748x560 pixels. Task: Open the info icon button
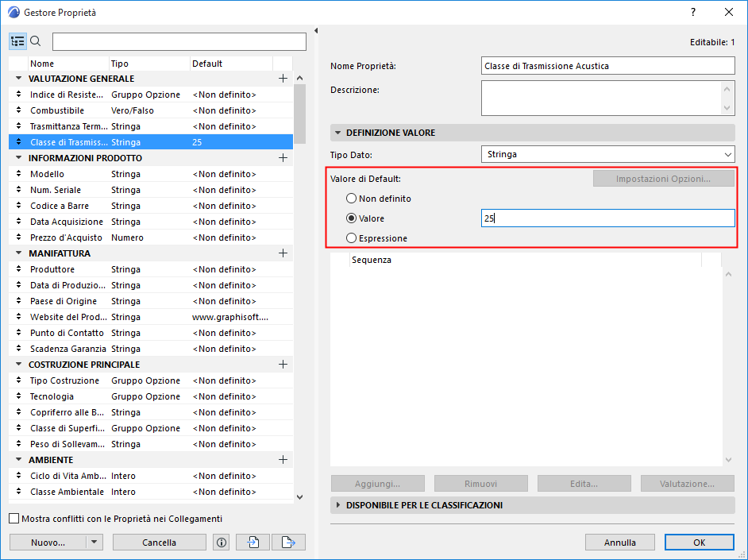click(x=222, y=543)
